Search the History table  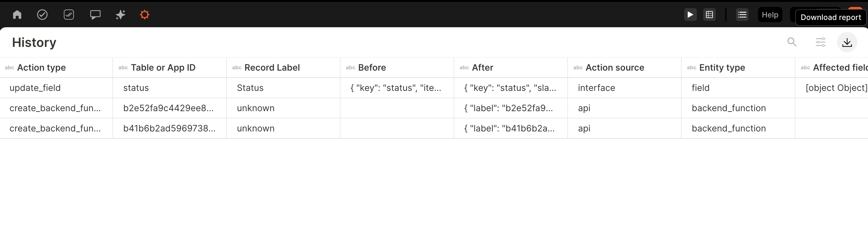[x=792, y=42]
